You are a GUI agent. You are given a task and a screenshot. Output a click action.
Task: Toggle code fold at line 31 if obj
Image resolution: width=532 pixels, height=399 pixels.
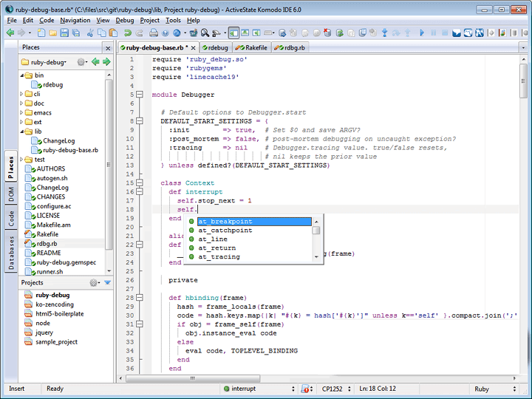pos(140,324)
